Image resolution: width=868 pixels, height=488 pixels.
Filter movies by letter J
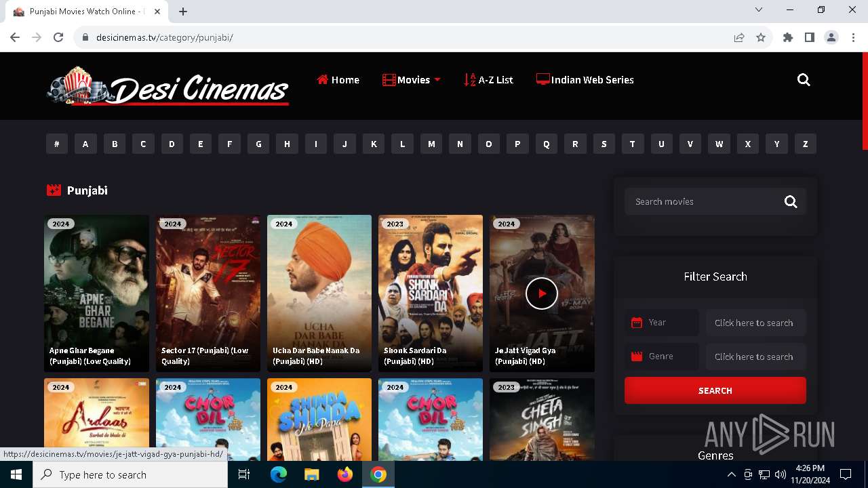(x=344, y=144)
